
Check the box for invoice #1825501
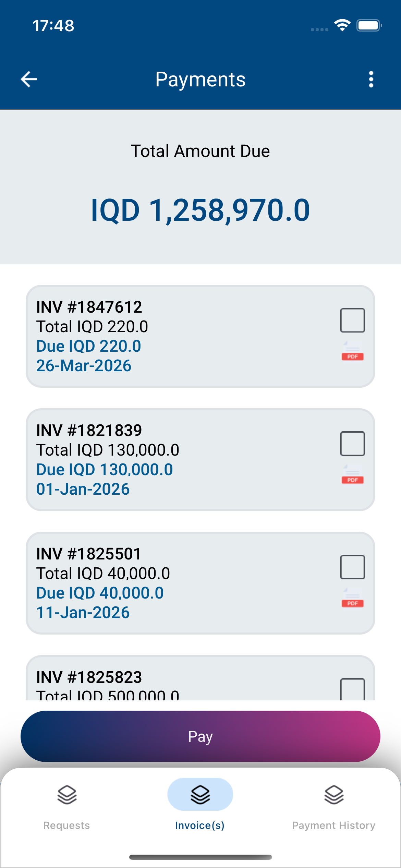pos(352,567)
